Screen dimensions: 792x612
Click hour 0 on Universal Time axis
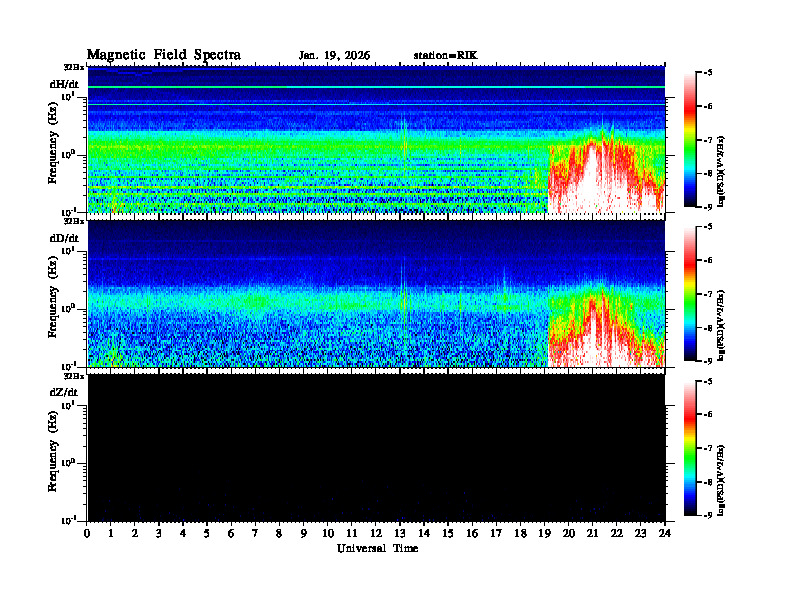pos(87,534)
